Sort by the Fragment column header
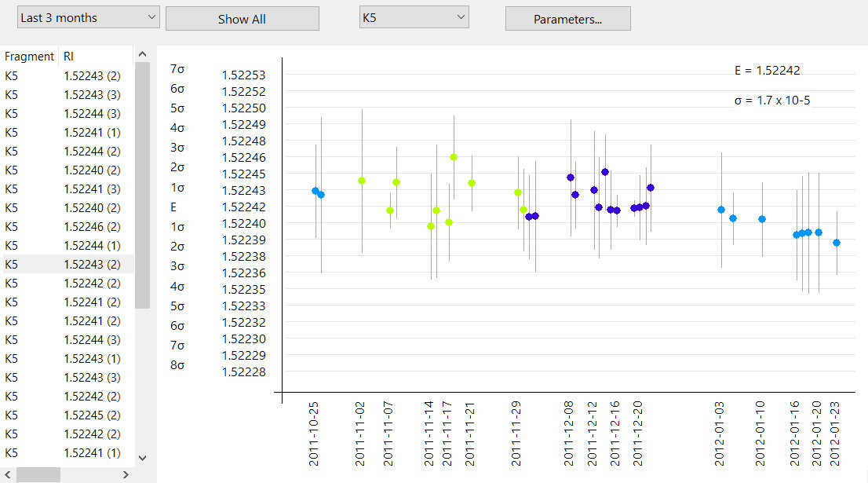 pyautogui.click(x=30, y=57)
